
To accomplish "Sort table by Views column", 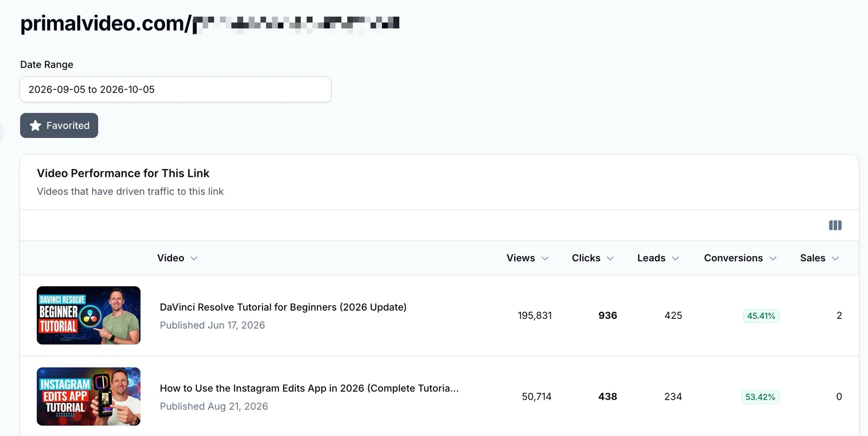I will 527,258.
